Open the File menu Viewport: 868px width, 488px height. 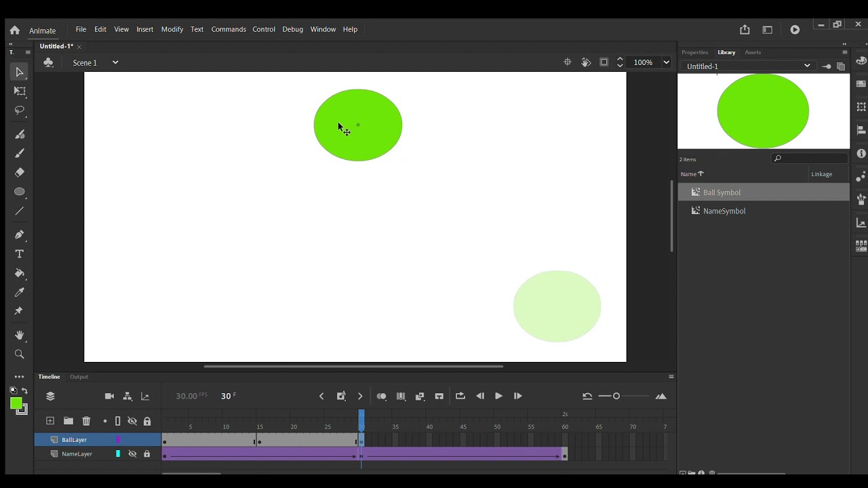coord(81,29)
